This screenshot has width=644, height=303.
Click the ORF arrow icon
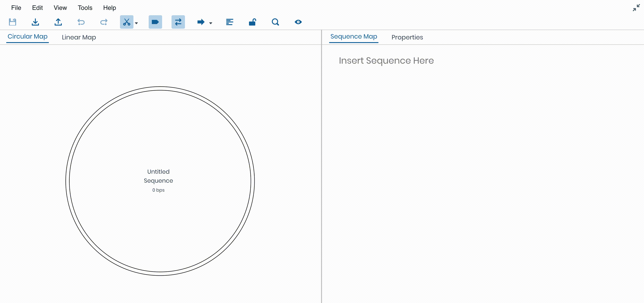[x=201, y=22]
